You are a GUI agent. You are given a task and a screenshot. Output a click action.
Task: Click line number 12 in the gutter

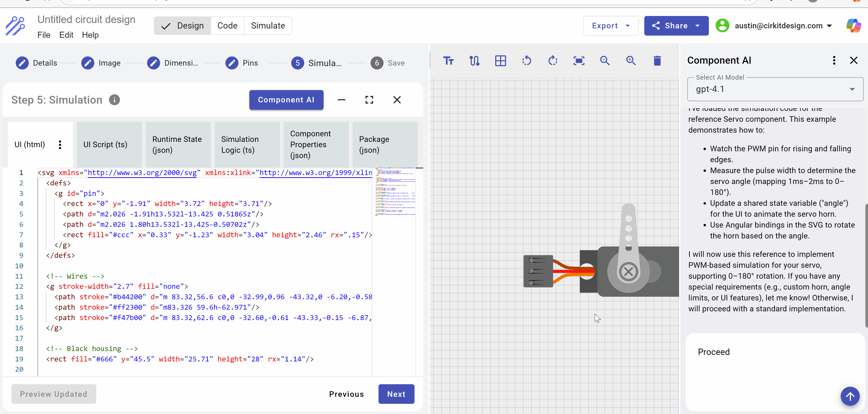pos(19,286)
